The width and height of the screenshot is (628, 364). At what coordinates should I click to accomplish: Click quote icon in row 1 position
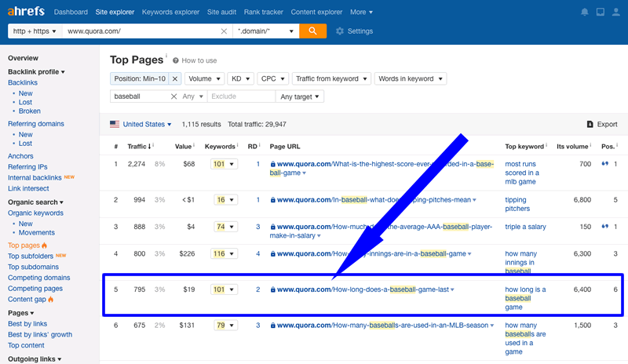pyautogui.click(x=604, y=163)
